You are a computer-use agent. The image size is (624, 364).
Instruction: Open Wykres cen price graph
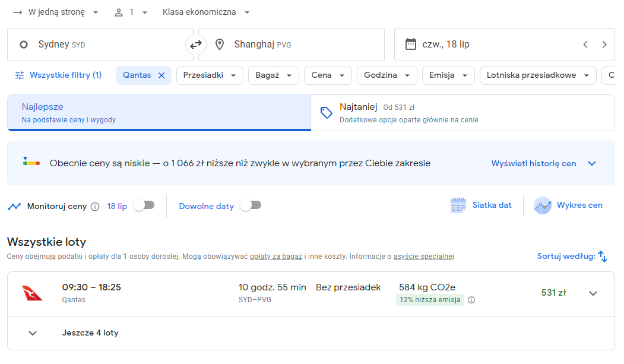(568, 205)
